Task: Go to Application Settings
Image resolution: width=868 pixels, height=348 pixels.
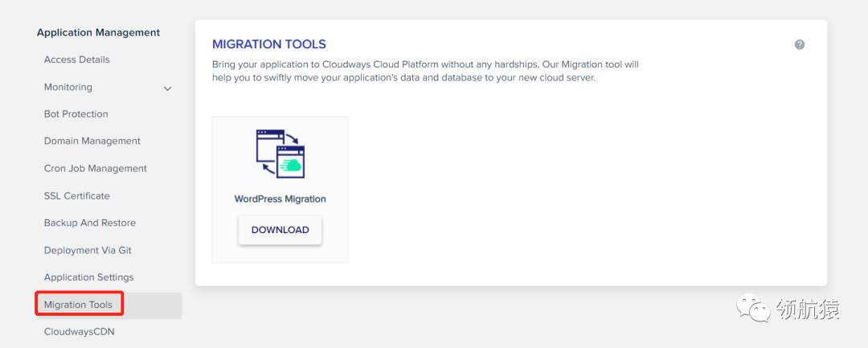Action: pyautogui.click(x=88, y=277)
